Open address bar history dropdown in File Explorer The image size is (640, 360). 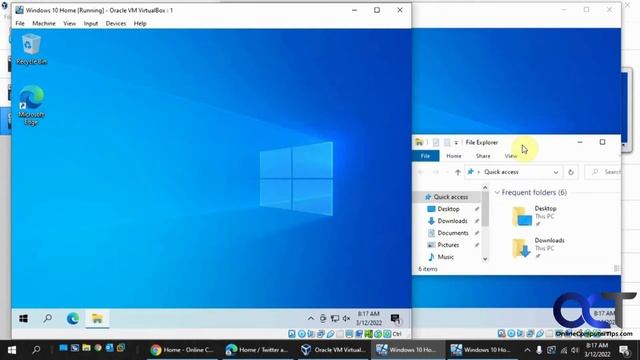tap(556, 172)
